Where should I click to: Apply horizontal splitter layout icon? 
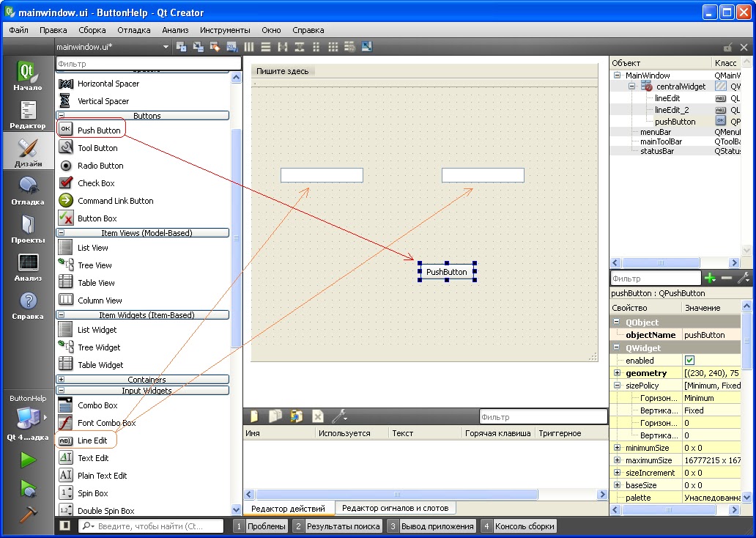click(x=283, y=47)
